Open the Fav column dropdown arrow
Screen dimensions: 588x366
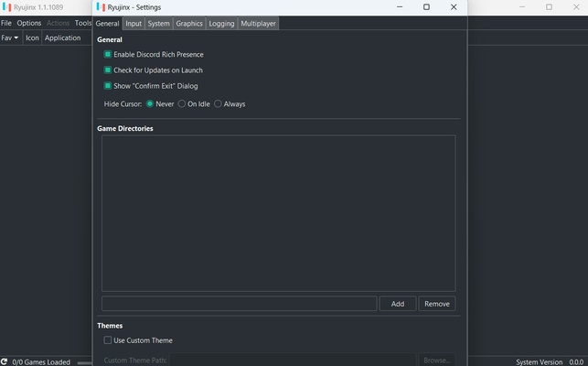[x=16, y=38]
